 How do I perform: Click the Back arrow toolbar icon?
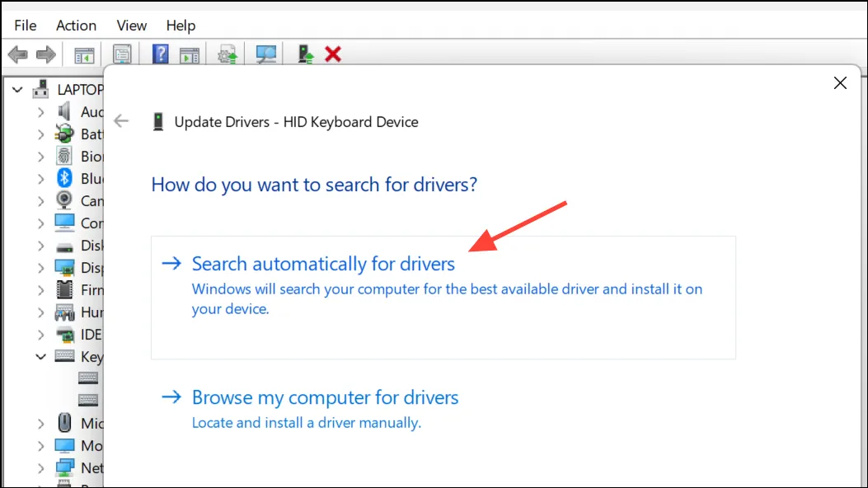click(x=18, y=54)
